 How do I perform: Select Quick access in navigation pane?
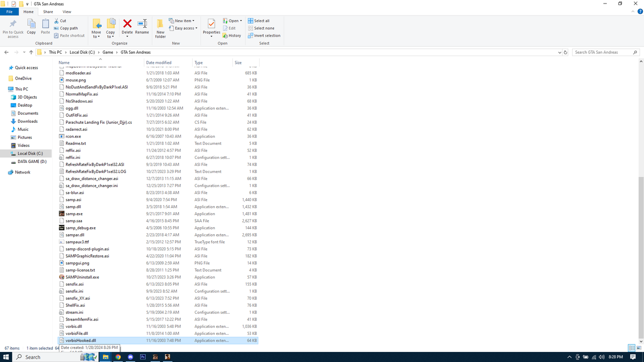[26, 68]
